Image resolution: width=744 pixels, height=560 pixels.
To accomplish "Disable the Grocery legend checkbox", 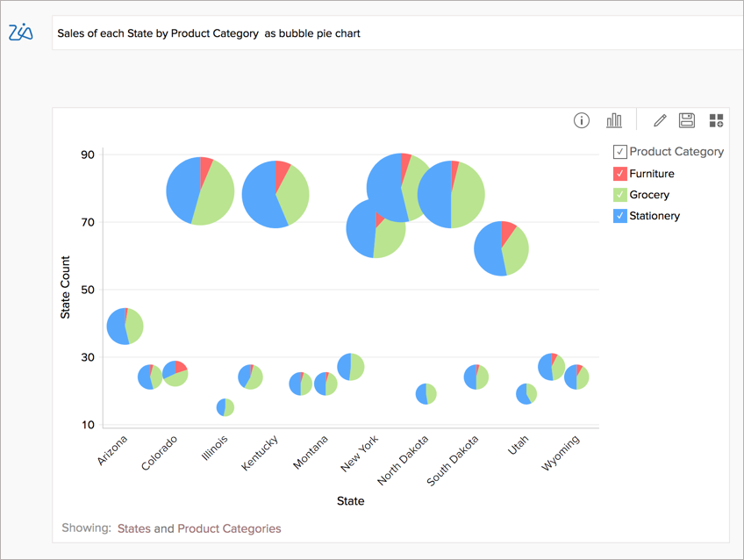I will [x=619, y=195].
